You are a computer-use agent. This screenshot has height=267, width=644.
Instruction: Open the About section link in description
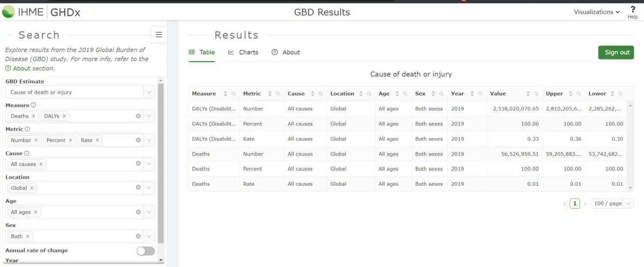(30, 68)
